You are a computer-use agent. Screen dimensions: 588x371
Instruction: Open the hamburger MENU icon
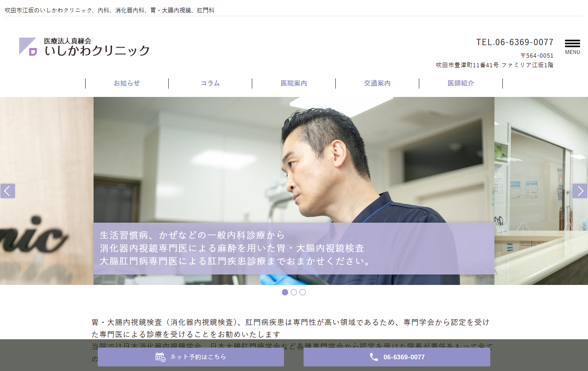[572, 47]
